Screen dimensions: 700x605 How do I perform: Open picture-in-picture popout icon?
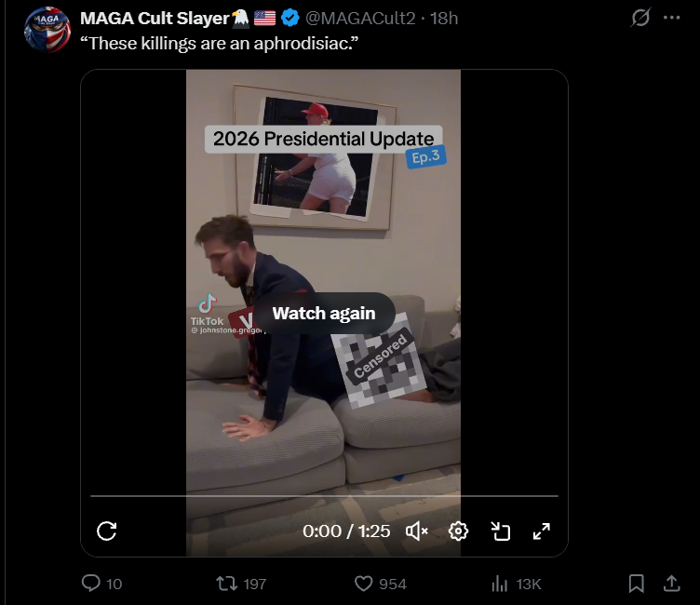500,531
